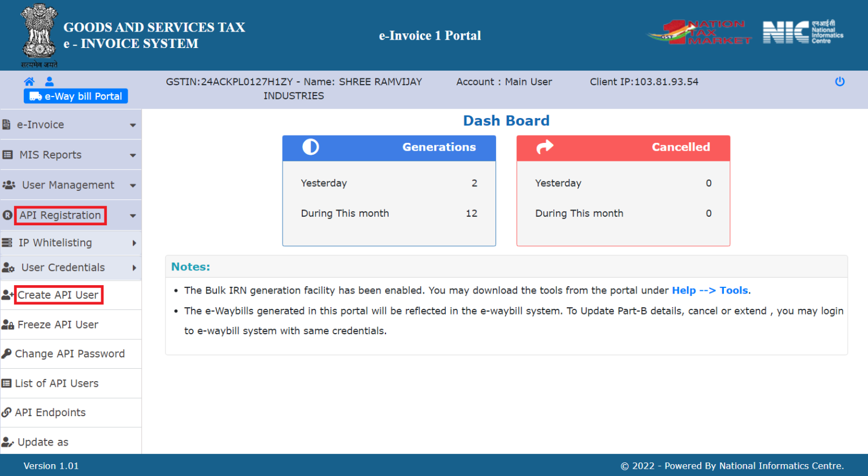
Task: Expand the e-Invoice menu arrow
Action: click(133, 125)
